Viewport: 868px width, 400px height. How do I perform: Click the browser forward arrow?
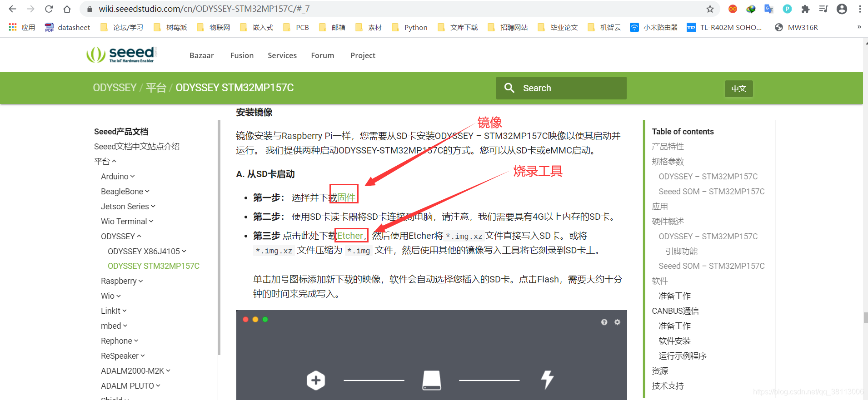pos(30,9)
